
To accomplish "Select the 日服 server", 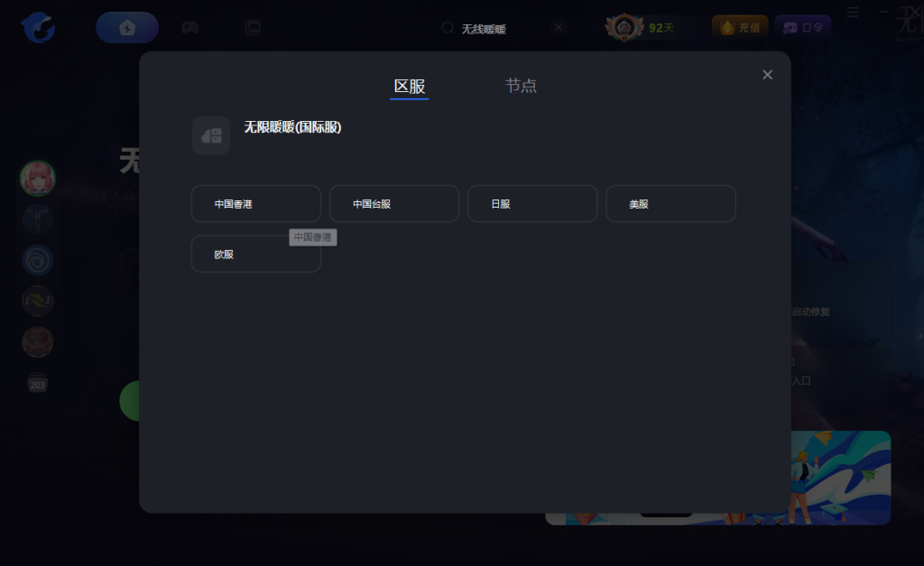I will click(x=532, y=203).
